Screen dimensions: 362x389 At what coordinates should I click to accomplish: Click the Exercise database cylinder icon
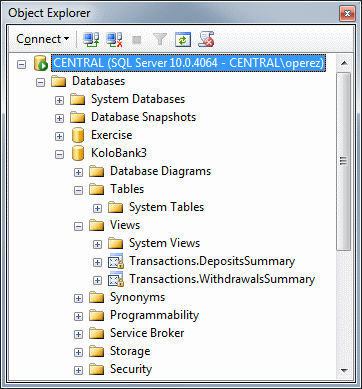point(78,135)
